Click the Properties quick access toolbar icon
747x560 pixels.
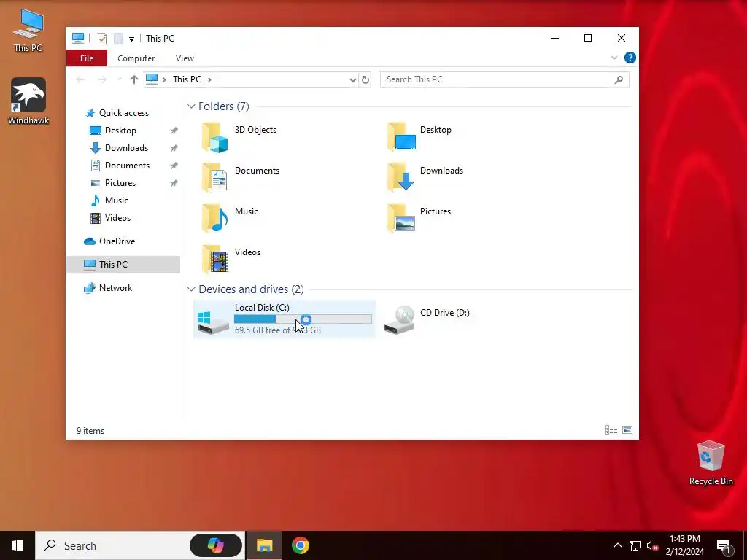(x=102, y=39)
